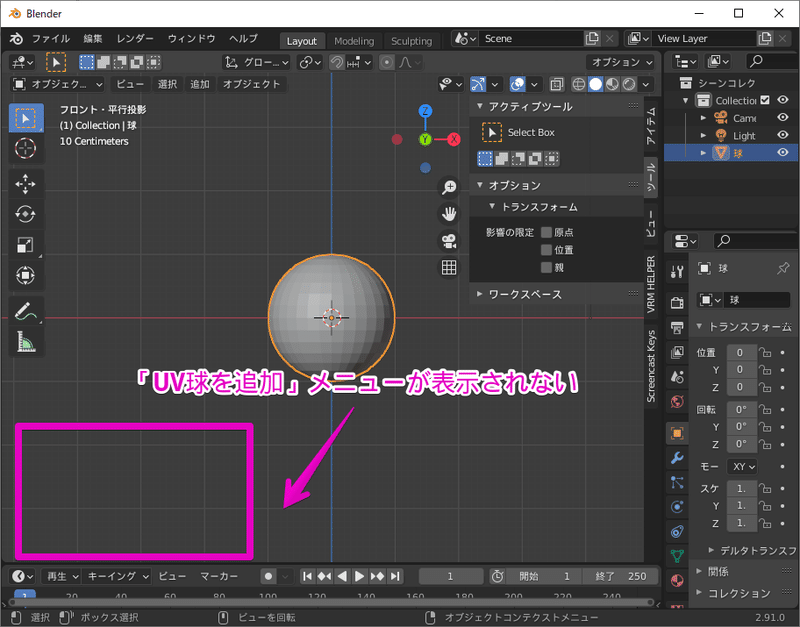800x627 pixels.
Task: Open the ファイル menu
Action: coord(51,39)
